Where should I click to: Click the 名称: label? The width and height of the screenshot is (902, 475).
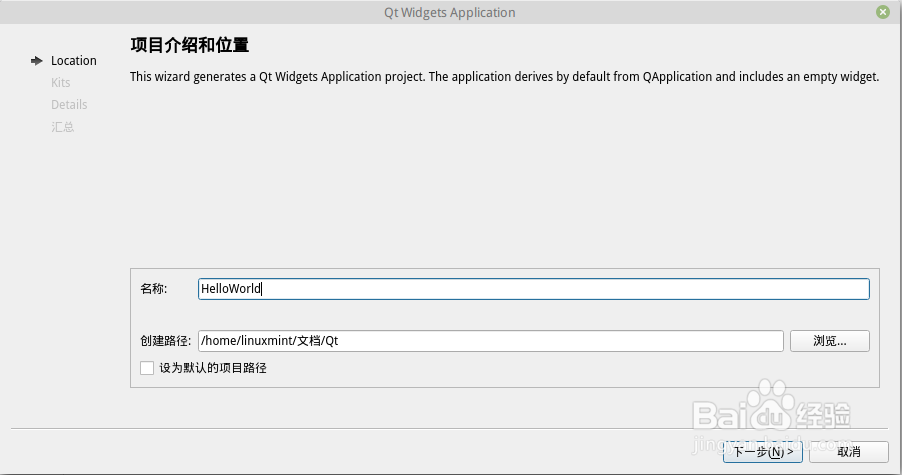pyautogui.click(x=154, y=289)
